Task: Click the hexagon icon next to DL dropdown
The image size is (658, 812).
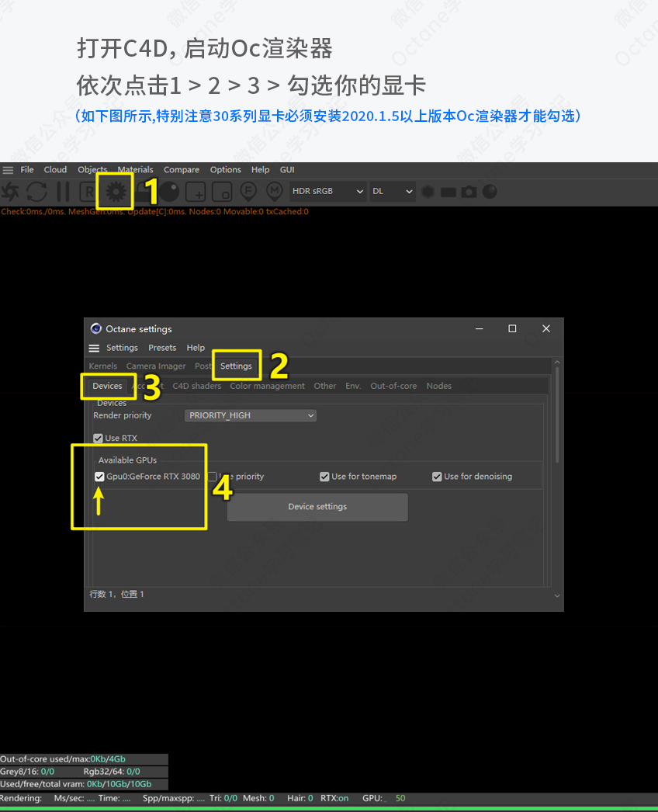Action: 428,191
